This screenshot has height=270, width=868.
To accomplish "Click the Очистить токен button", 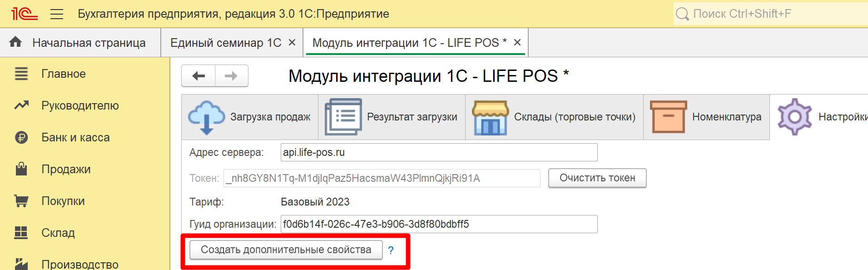I will pos(597,178).
